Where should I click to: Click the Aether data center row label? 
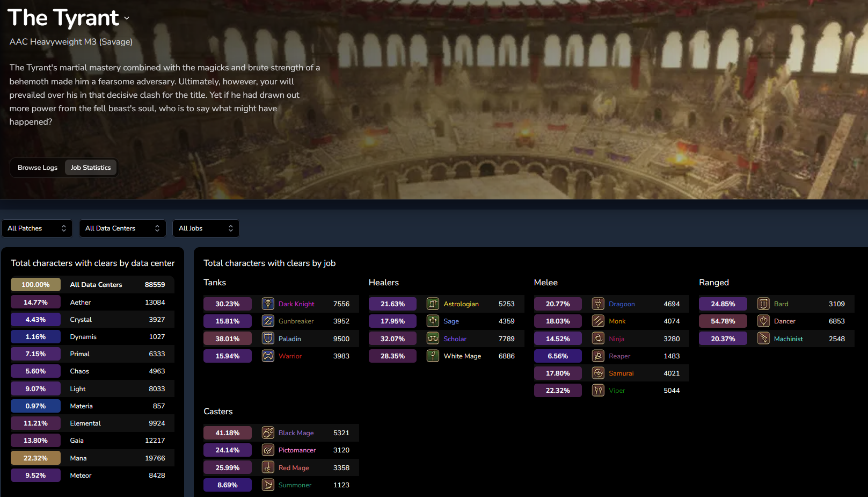pos(81,302)
